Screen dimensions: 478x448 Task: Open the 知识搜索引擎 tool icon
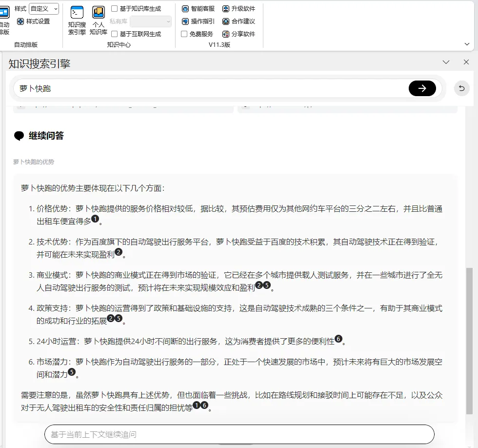pyautogui.click(x=77, y=20)
